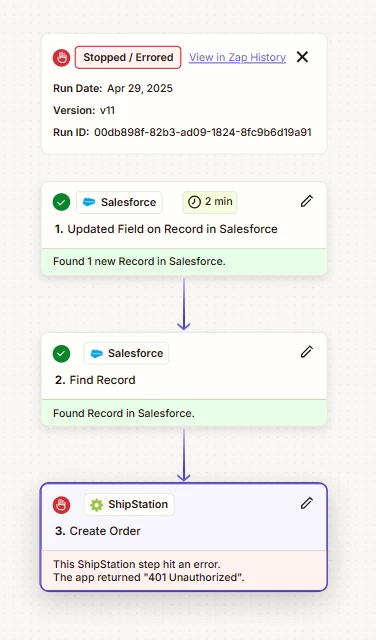Click green checkmark on Find Record step
This screenshot has width=376, height=640.
tap(61, 353)
